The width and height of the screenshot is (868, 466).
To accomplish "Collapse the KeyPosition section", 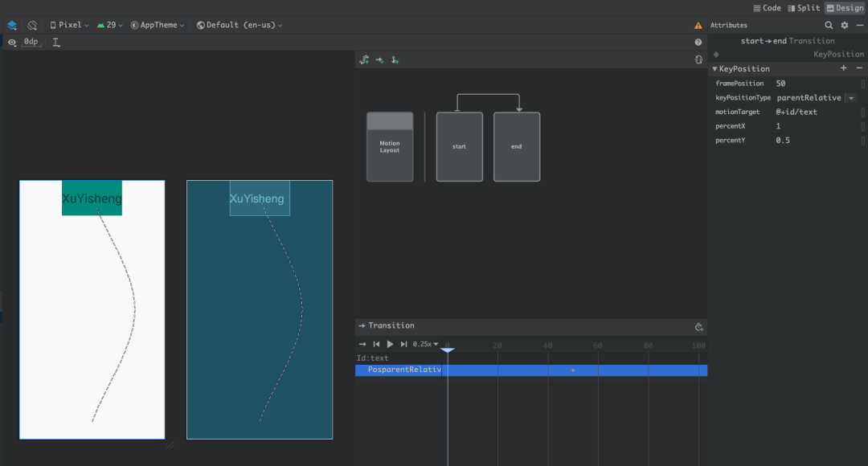I will [714, 69].
